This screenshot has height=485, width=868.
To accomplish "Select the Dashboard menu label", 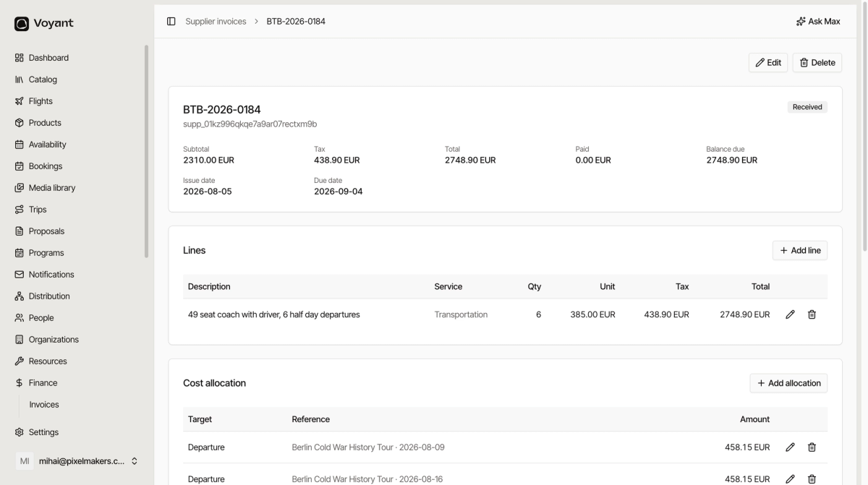I will pos(48,58).
